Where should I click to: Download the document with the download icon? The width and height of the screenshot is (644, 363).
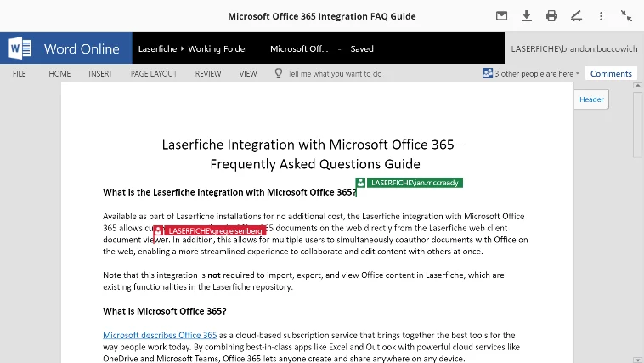point(526,16)
